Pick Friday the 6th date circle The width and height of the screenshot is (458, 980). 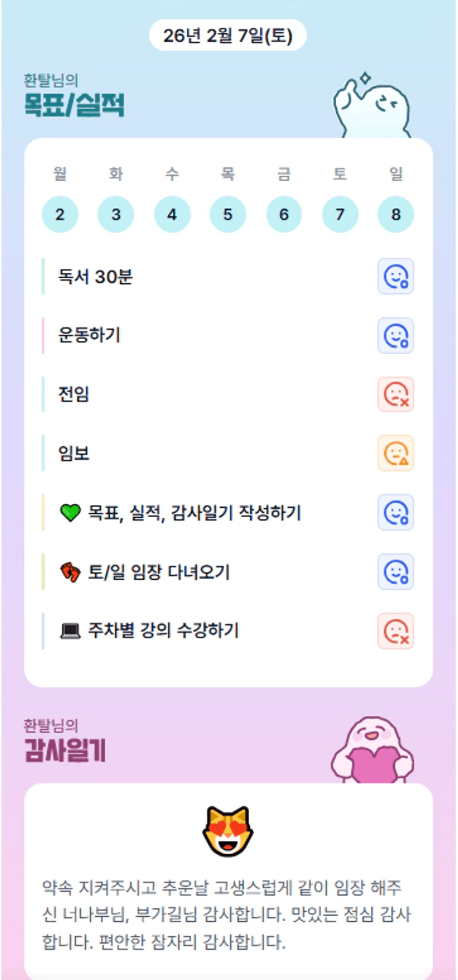[284, 214]
